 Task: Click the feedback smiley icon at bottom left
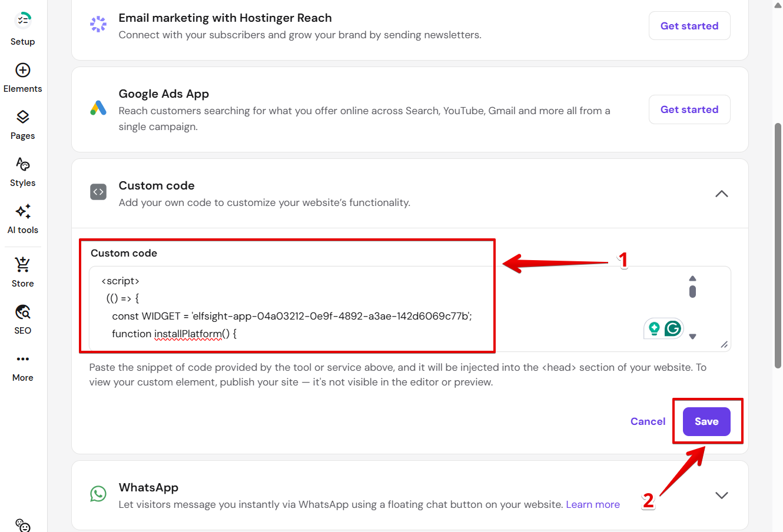coord(22,525)
